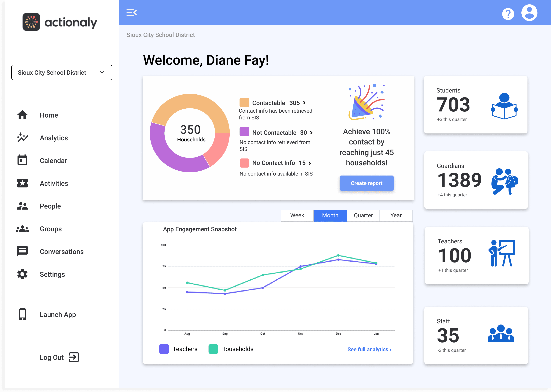This screenshot has width=551, height=392.
Task: Go to the People menu item
Action: (x=50, y=206)
